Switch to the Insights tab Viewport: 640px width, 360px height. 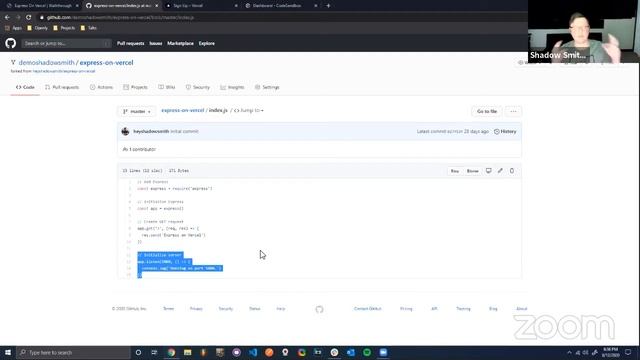(x=232, y=87)
